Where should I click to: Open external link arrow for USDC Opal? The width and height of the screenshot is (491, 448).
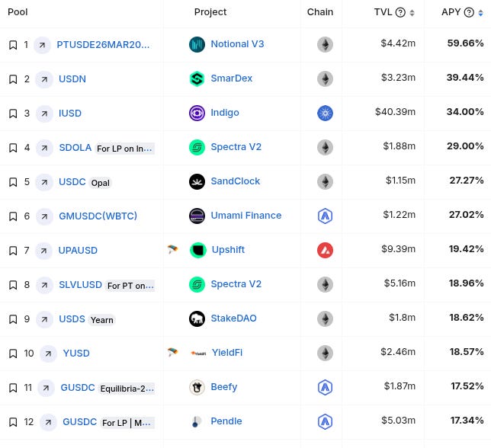click(44, 182)
